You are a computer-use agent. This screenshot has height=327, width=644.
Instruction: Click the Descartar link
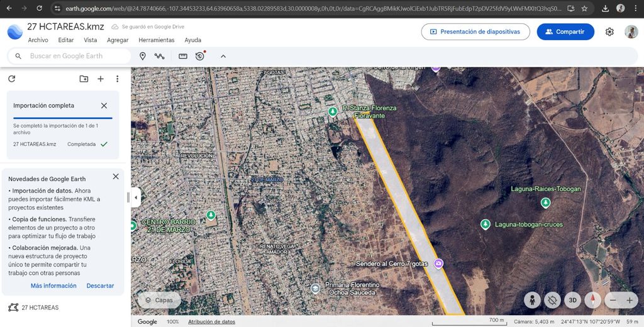[100, 285]
